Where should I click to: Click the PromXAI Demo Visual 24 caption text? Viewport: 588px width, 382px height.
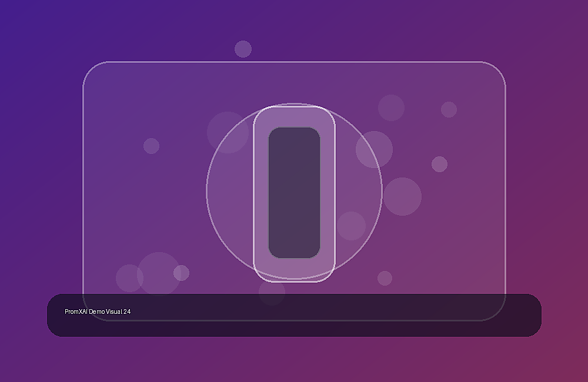(x=98, y=311)
